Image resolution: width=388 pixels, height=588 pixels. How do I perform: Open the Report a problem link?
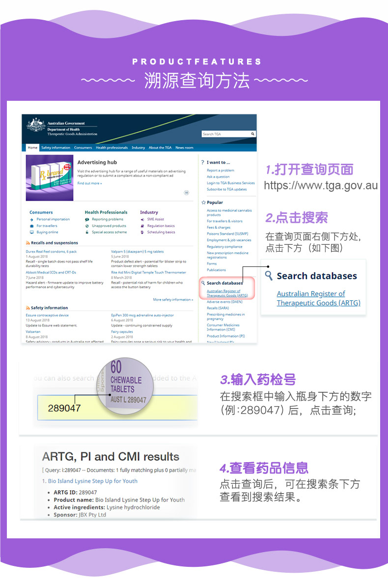(x=220, y=171)
